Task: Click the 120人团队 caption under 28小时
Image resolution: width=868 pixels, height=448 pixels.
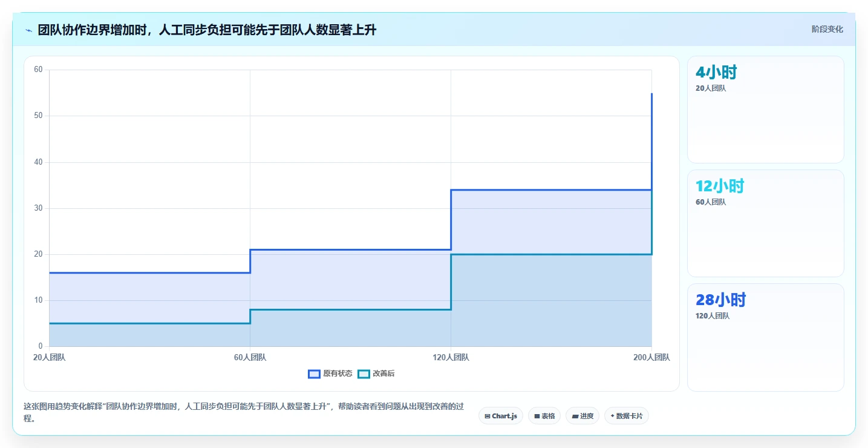Action: coord(713,316)
